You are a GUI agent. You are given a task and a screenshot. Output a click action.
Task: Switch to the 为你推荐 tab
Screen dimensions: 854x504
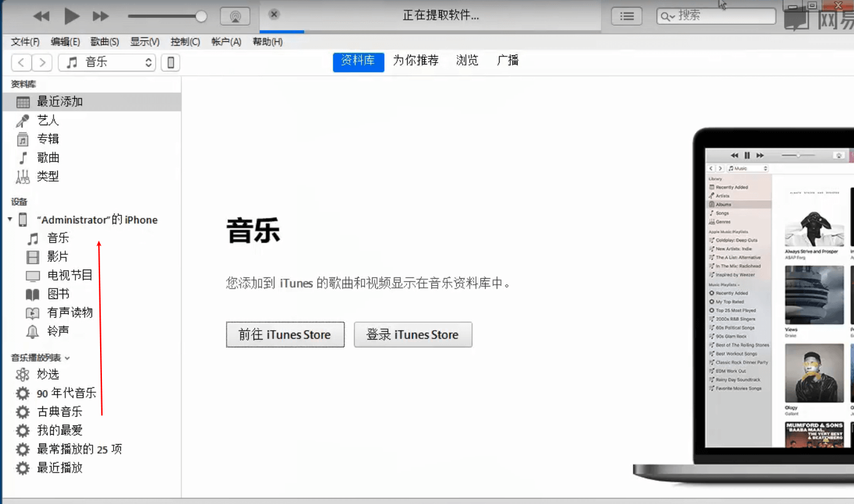(x=416, y=60)
